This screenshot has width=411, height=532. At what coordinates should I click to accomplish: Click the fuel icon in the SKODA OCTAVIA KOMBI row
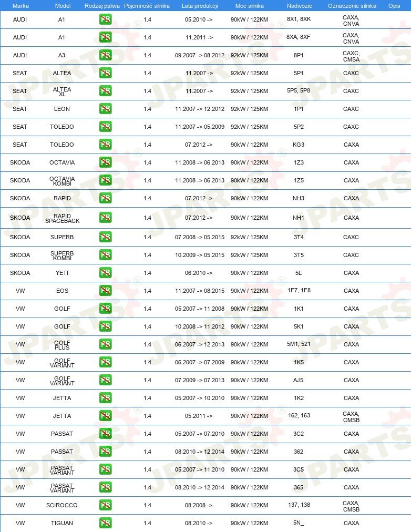(106, 180)
